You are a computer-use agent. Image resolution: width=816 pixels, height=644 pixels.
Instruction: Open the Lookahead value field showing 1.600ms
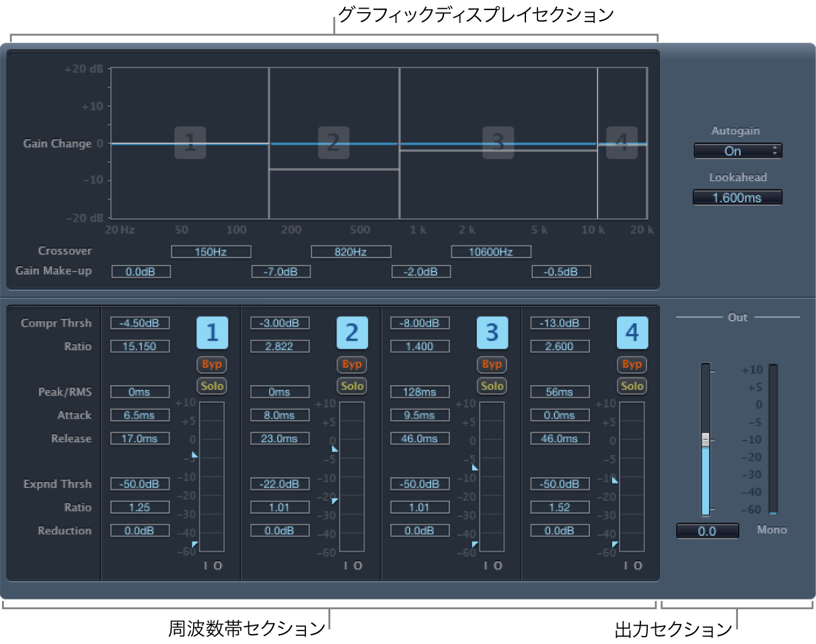click(x=737, y=197)
